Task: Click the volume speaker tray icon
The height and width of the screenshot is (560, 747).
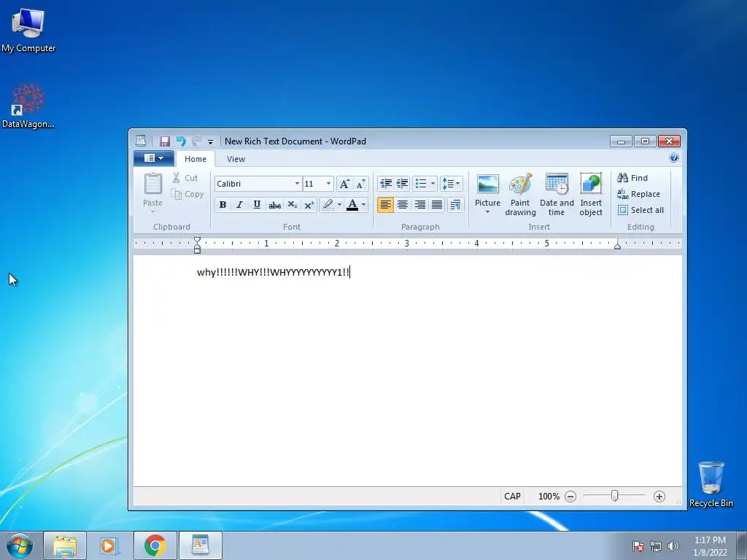Action: click(x=673, y=546)
